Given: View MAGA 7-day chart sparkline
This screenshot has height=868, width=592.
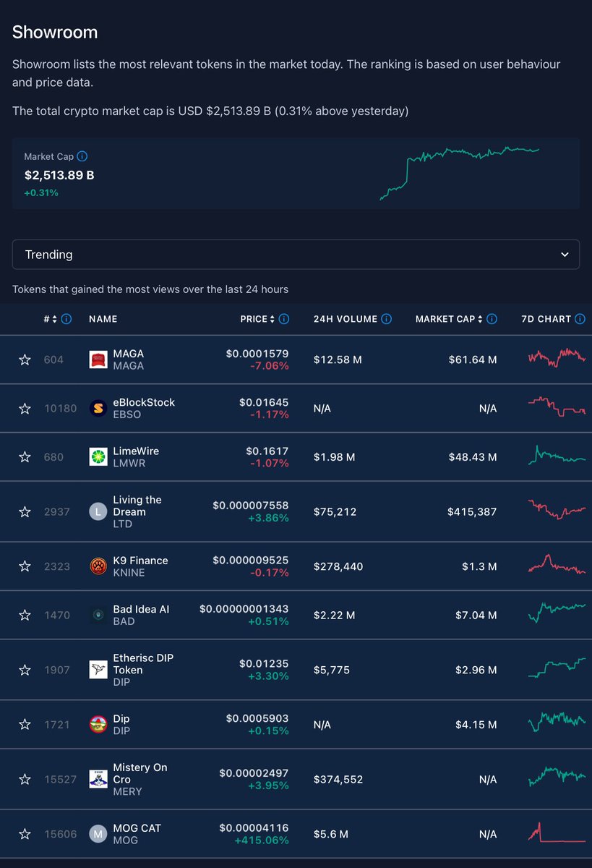Looking at the screenshot, I should [557, 358].
